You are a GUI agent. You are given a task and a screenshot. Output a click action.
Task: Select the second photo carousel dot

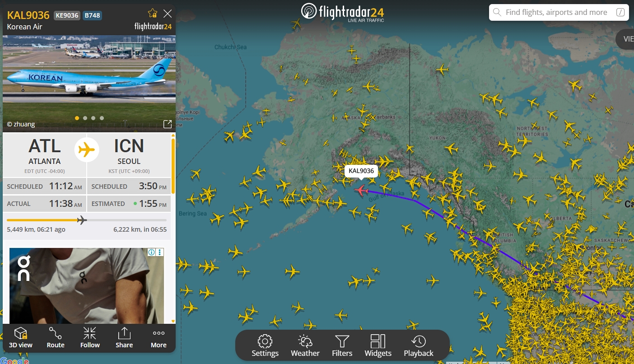pos(85,118)
